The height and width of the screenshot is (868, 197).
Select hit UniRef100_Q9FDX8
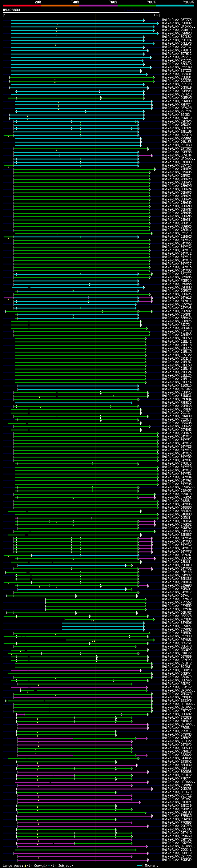(177, 565)
